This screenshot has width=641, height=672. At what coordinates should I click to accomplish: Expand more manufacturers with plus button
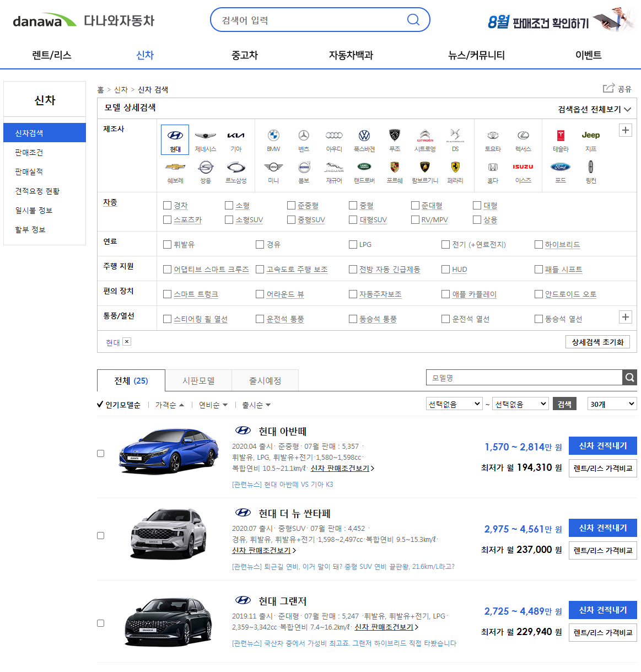626,130
